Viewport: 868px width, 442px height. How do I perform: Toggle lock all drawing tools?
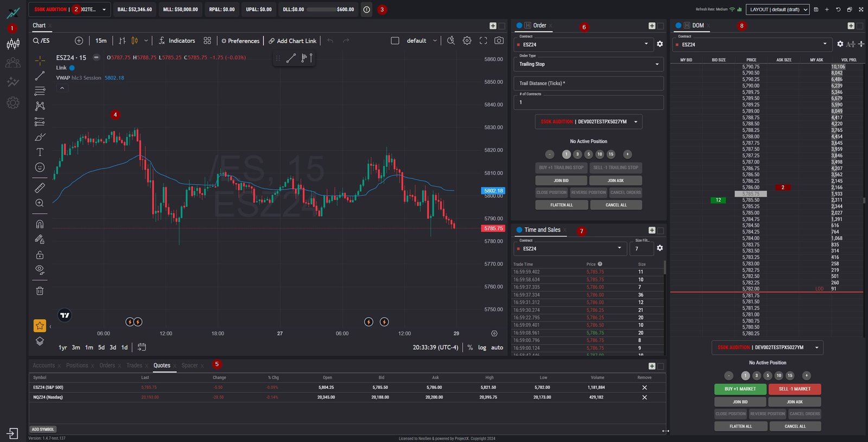pyautogui.click(x=40, y=254)
